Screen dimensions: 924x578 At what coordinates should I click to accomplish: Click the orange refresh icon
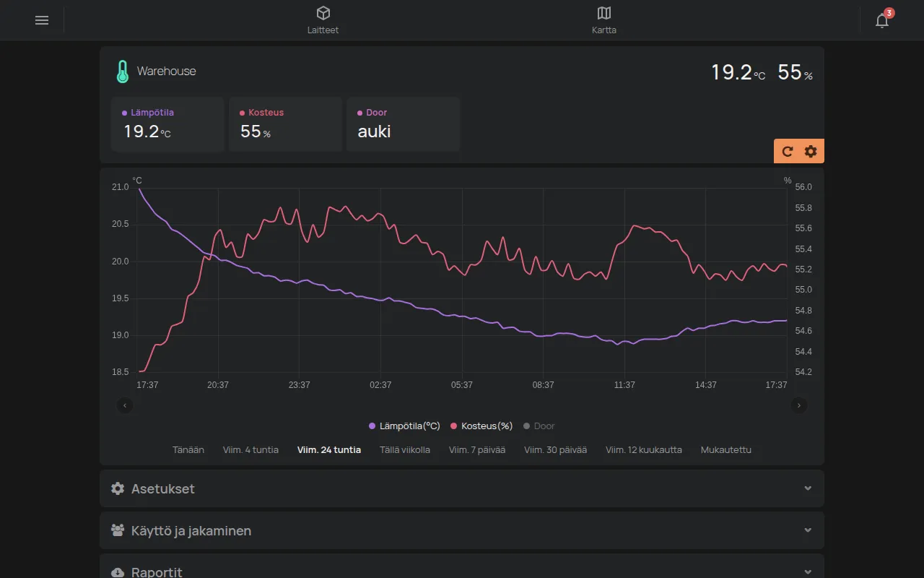click(x=788, y=151)
